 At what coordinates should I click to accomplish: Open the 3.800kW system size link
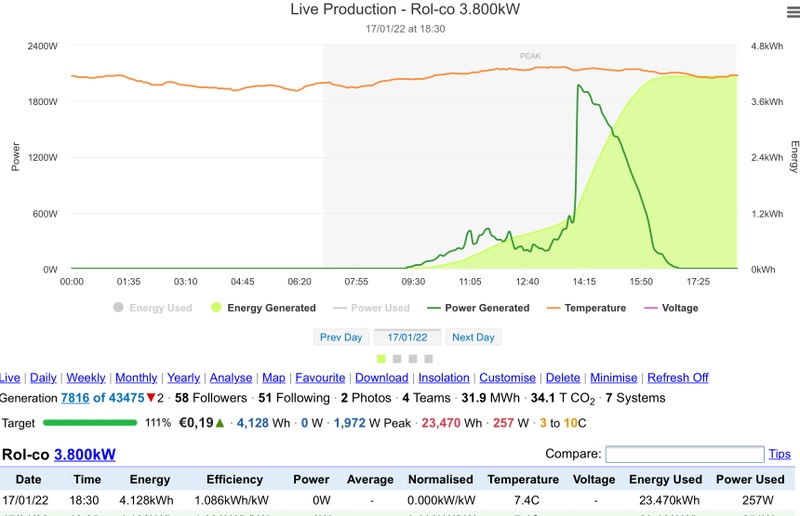tap(85, 454)
